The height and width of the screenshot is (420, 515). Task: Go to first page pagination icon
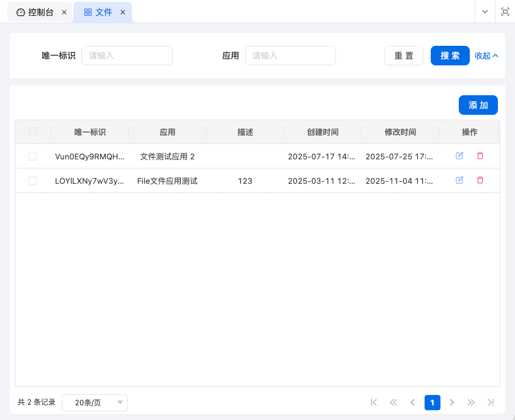[374, 402]
